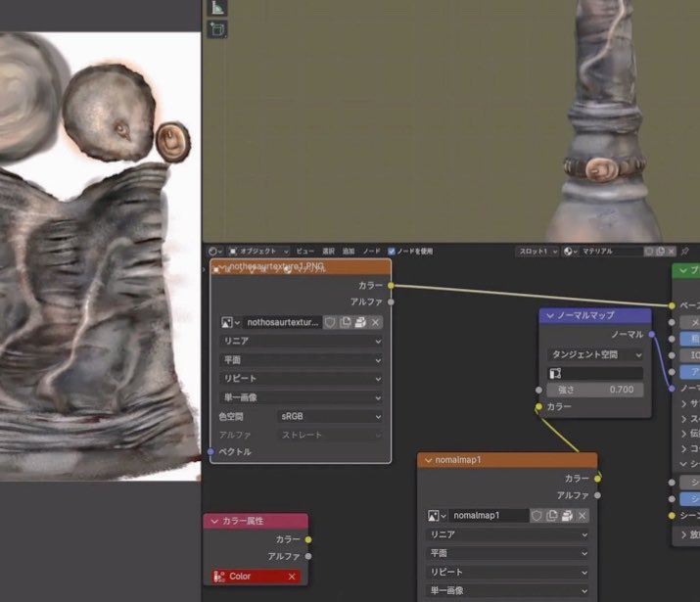Open リニア dropdown in nomalmap1 node
The height and width of the screenshot is (602, 700).
tap(507, 534)
